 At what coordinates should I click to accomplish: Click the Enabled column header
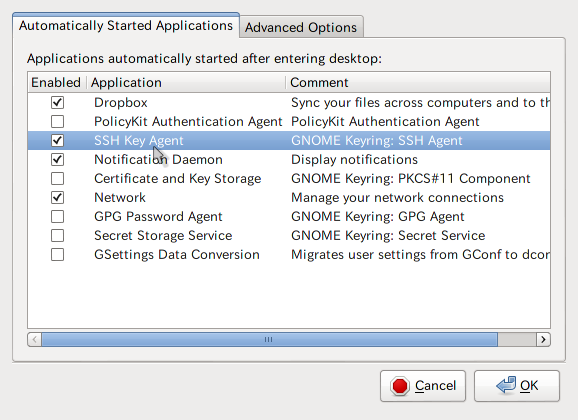coord(56,82)
